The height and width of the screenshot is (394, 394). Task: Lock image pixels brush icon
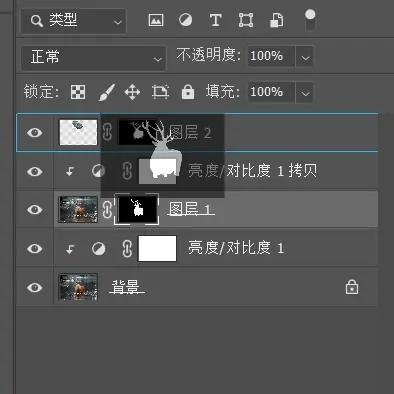[107, 92]
